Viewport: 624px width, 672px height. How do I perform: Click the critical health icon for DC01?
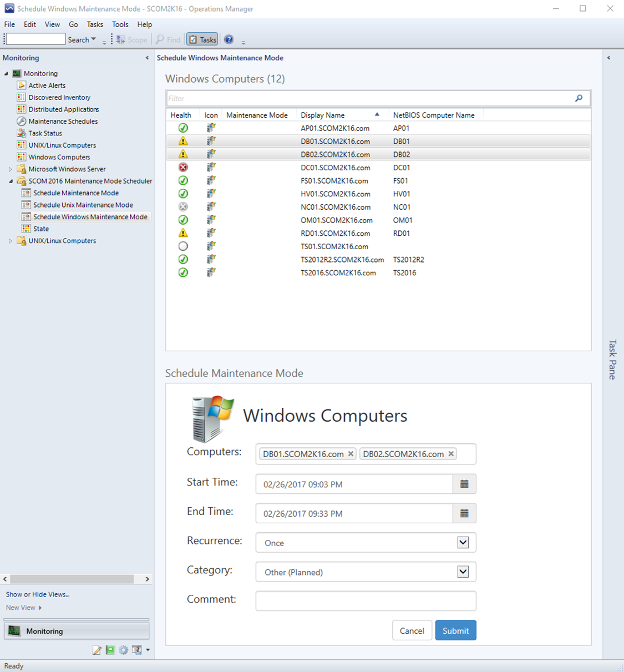tap(183, 167)
